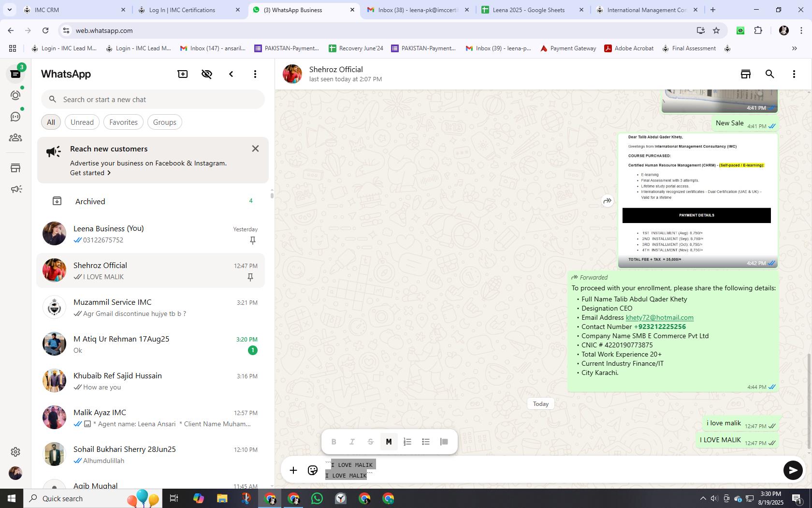This screenshot has height=508, width=812.
Task: Open tab search dropdown arrow
Action: pos(9,10)
